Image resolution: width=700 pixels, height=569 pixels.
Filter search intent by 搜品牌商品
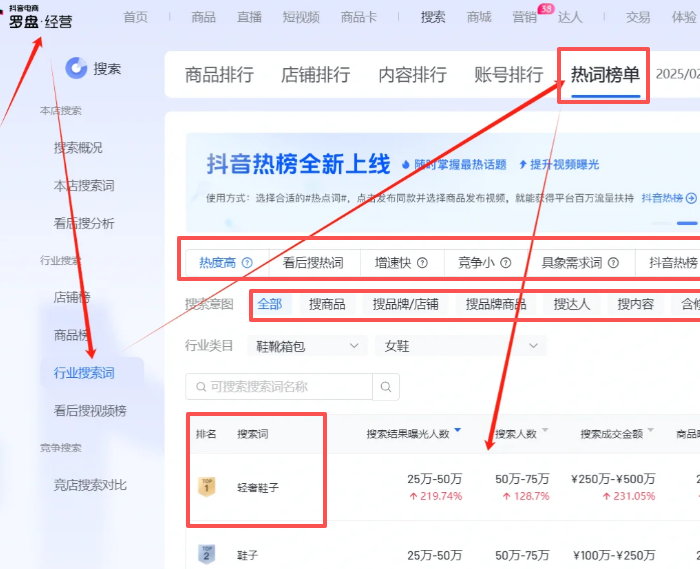tap(496, 304)
